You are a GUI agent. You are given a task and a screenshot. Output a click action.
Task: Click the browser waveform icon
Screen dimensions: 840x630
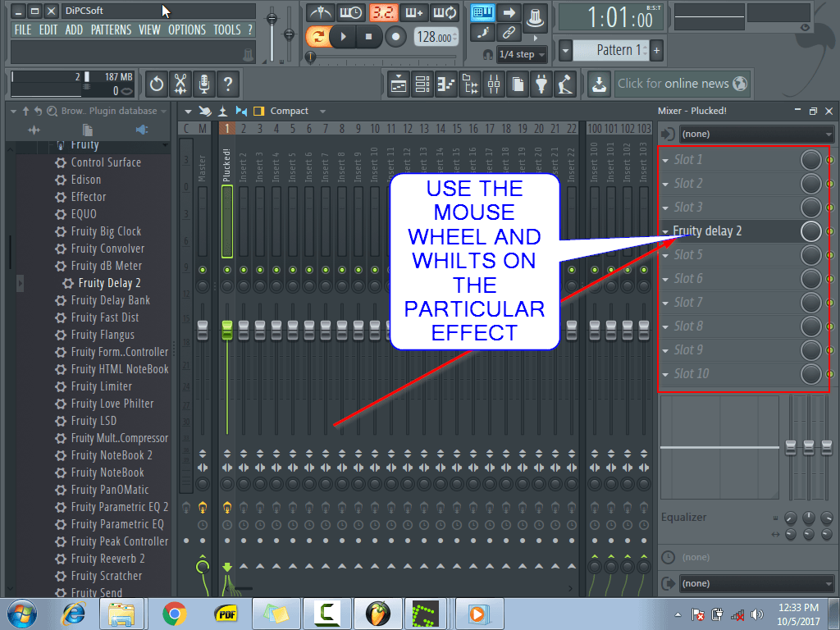(34, 130)
